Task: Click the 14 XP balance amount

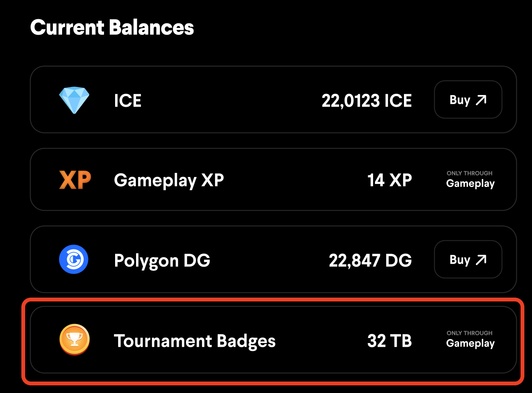Action: pyautogui.click(x=389, y=180)
